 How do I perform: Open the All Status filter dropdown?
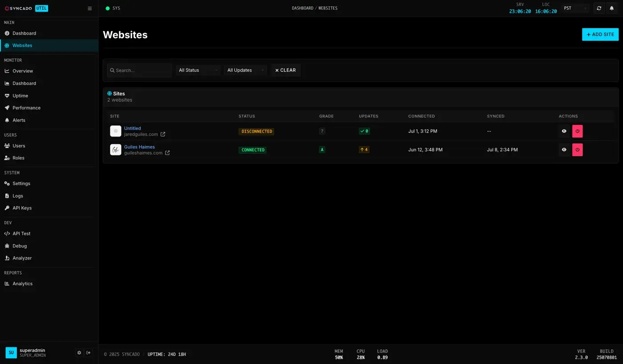[x=198, y=70]
